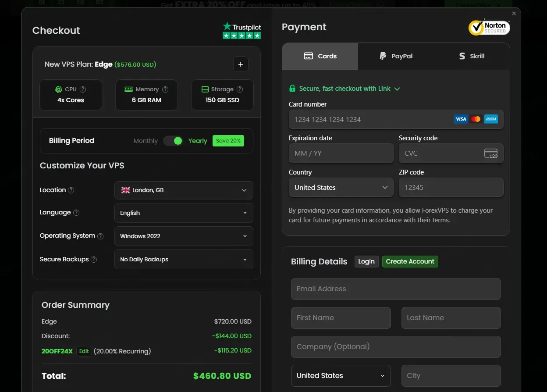547x392 pixels.
Task: Open the billing details country dropdown
Action: [341, 376]
